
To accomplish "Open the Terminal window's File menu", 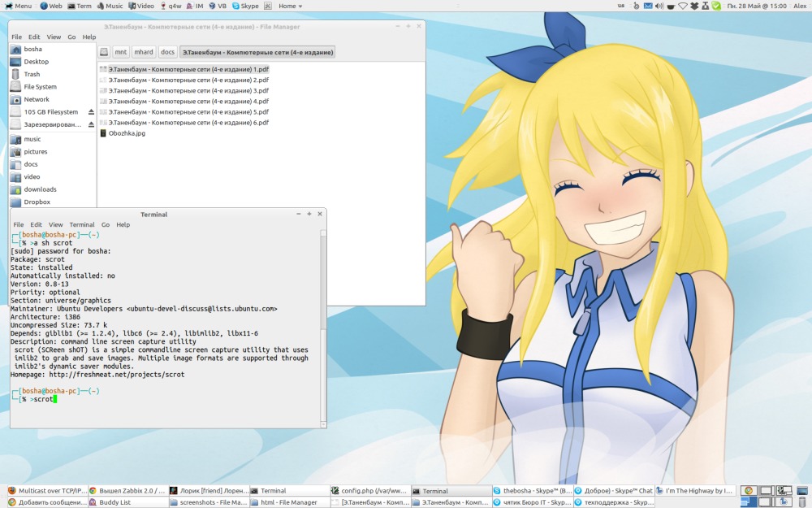I will [18, 224].
